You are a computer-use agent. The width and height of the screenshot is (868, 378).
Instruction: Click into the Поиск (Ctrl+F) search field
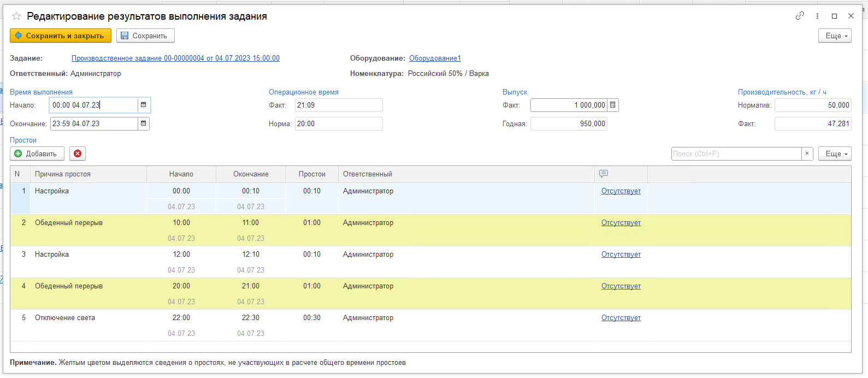(x=736, y=153)
